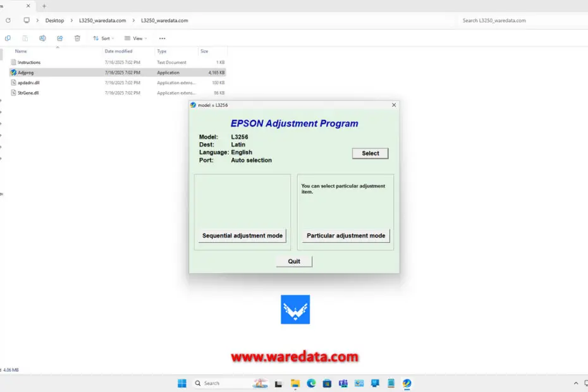Show hidden system tray icons chevron

click(575, 383)
